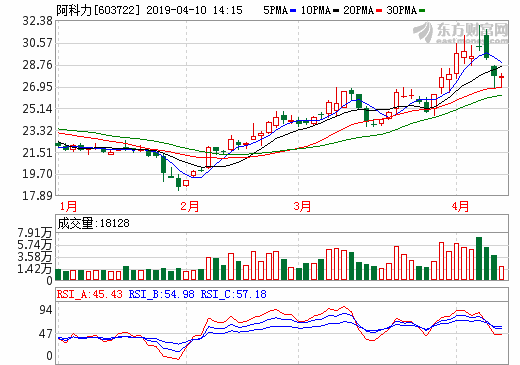
Task: Click the 30.57 price axis label
Action: click(x=38, y=43)
